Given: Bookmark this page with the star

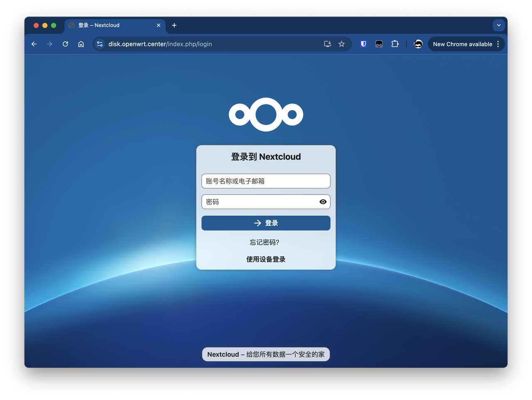Looking at the screenshot, I should pyautogui.click(x=342, y=44).
